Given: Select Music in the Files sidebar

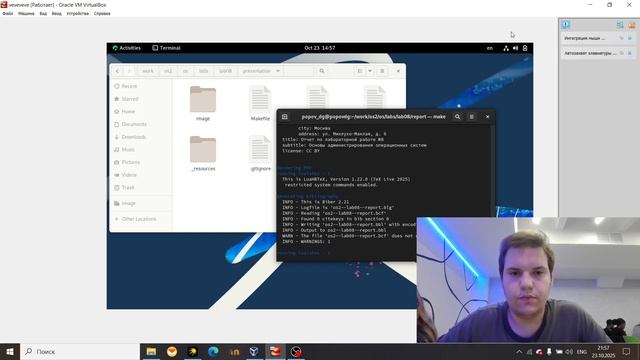Looking at the screenshot, I should 141,149.
